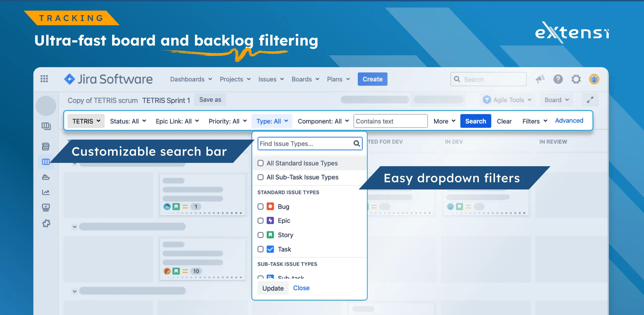Open the help question mark icon

pyautogui.click(x=558, y=79)
